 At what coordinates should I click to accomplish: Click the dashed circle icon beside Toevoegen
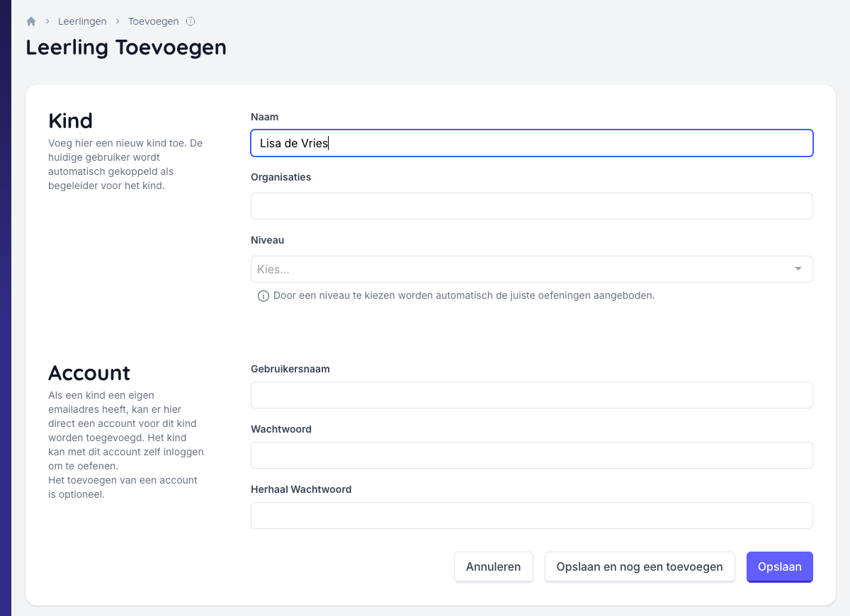191,21
